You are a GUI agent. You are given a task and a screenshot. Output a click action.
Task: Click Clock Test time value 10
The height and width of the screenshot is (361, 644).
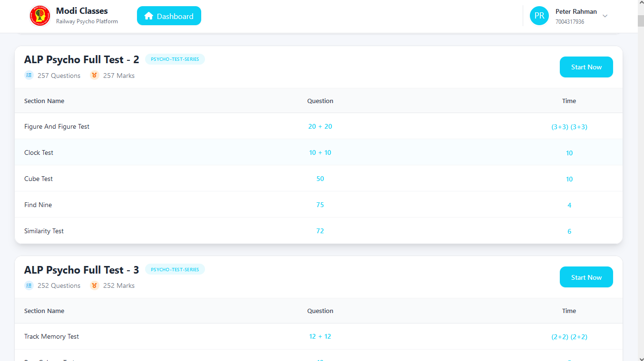point(569,153)
